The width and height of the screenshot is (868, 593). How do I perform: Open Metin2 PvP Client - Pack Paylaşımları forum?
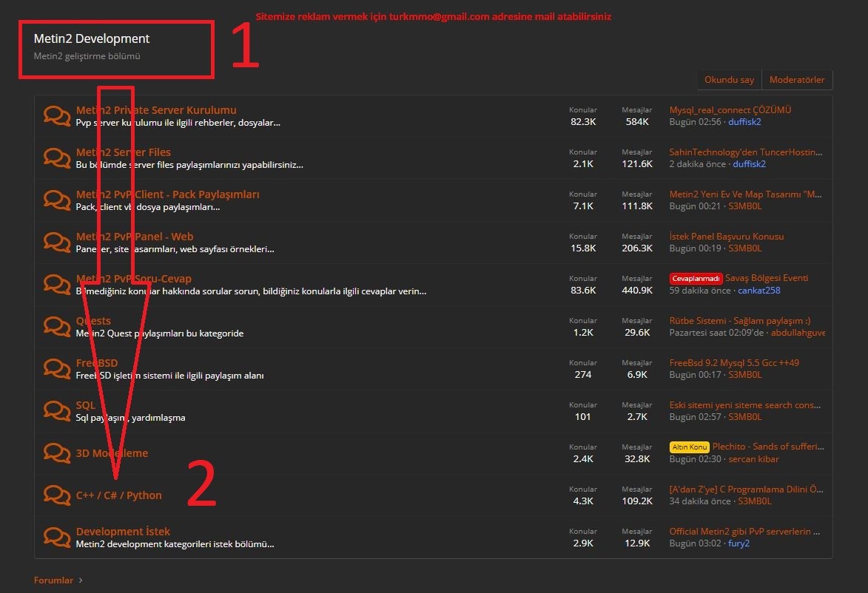(x=168, y=194)
